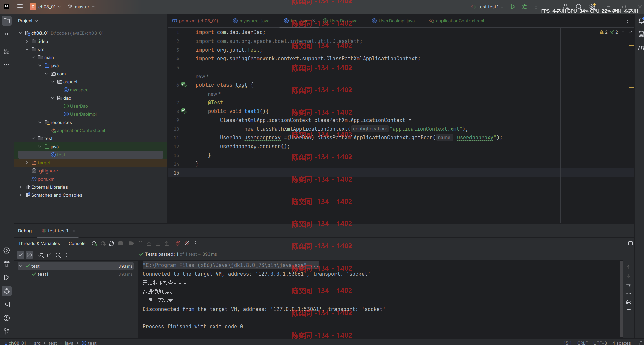
Task: Open the test sort options dropdown
Action: (41, 255)
